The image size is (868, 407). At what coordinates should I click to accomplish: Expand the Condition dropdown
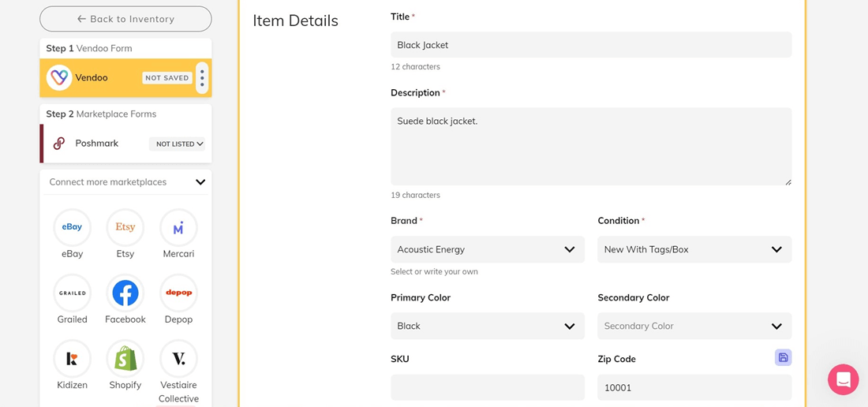pos(694,249)
